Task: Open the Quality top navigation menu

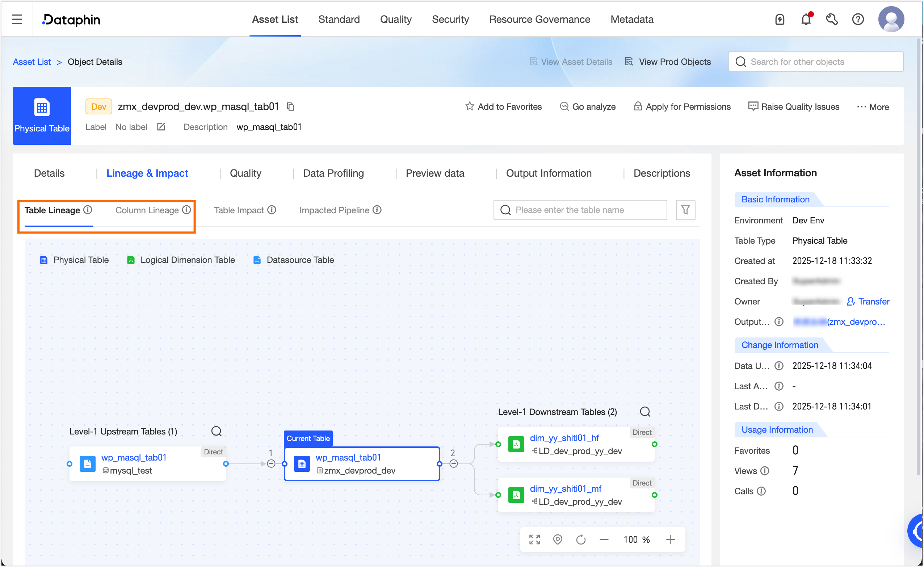Action: coord(396,19)
